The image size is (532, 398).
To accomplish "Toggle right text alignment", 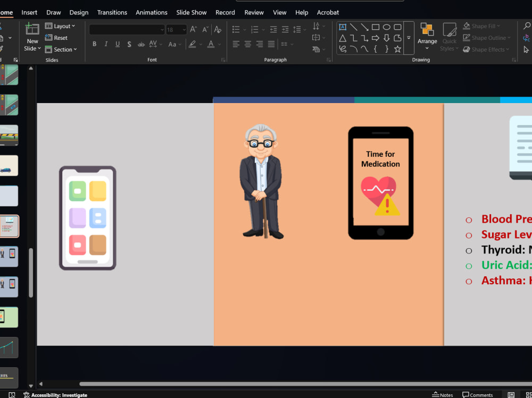I will pos(260,44).
